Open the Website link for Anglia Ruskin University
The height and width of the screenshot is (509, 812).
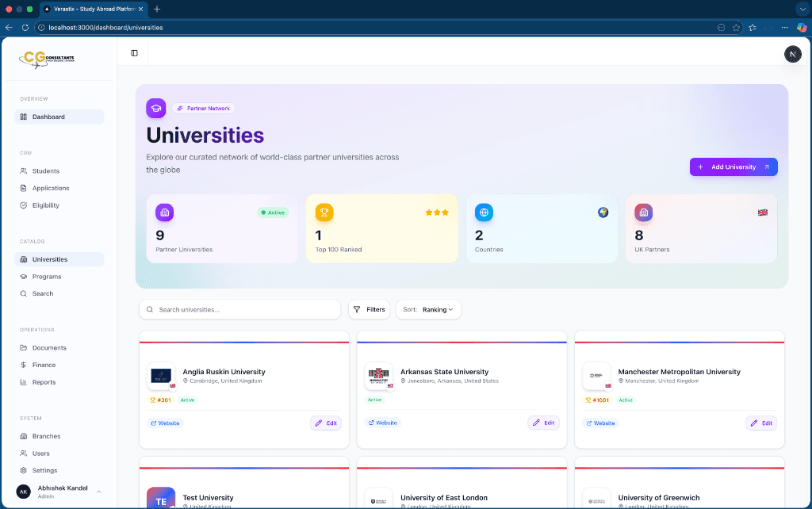click(164, 423)
